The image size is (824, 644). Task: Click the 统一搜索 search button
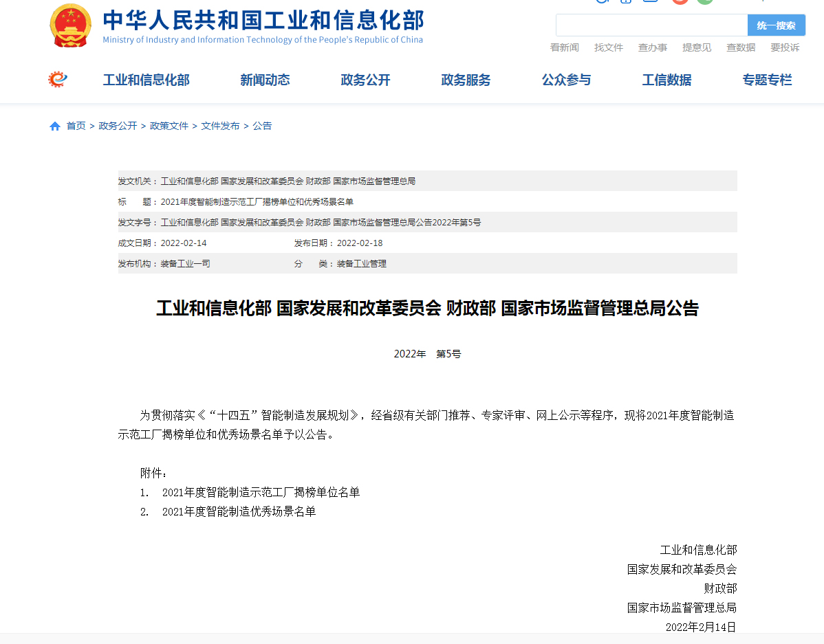pos(776,25)
